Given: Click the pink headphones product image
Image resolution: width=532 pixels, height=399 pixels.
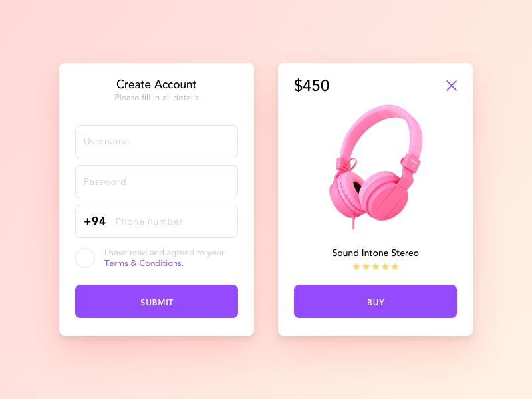Looking at the screenshot, I should click(376, 166).
